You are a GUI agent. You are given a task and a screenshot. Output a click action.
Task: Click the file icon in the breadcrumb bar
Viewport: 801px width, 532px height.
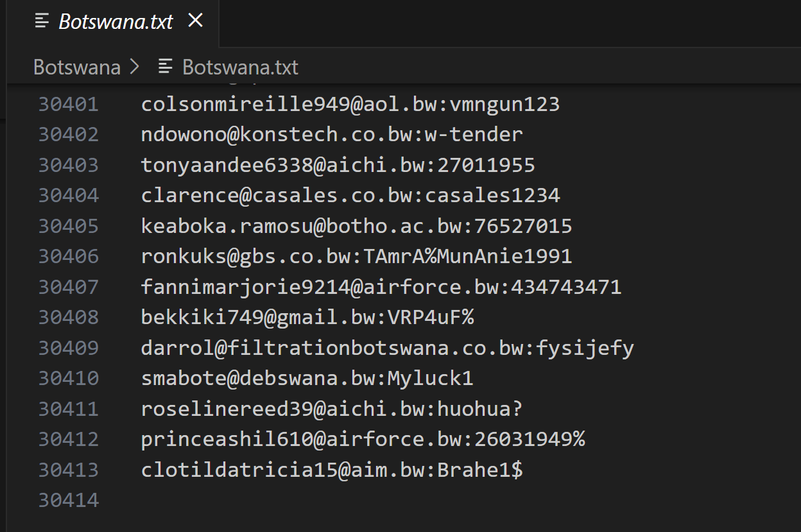[x=166, y=67]
